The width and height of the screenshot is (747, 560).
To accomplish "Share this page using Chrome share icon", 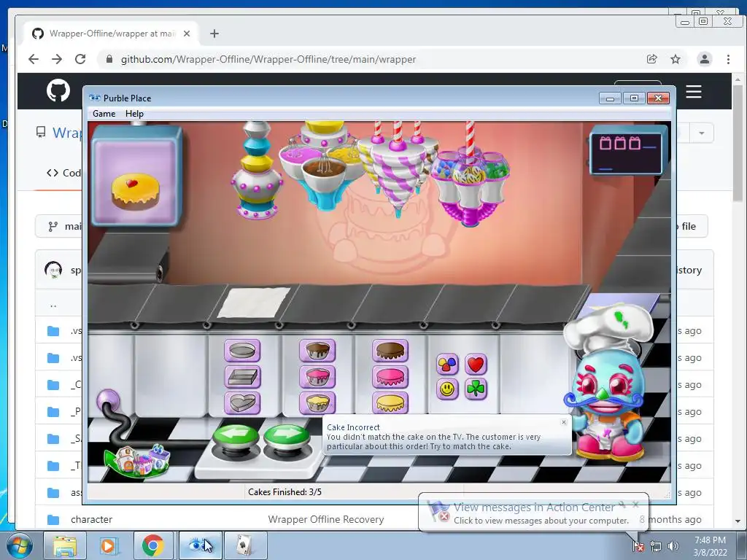I will point(651,59).
